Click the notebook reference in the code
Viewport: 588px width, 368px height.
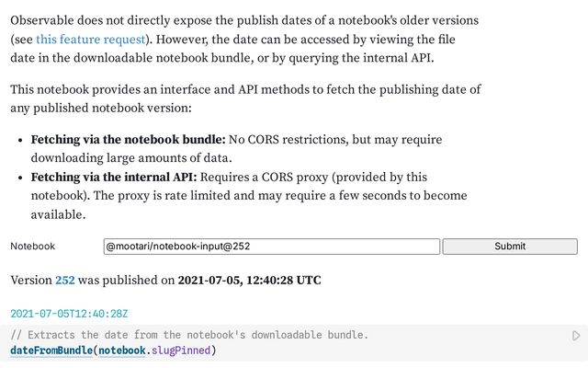pos(122,351)
